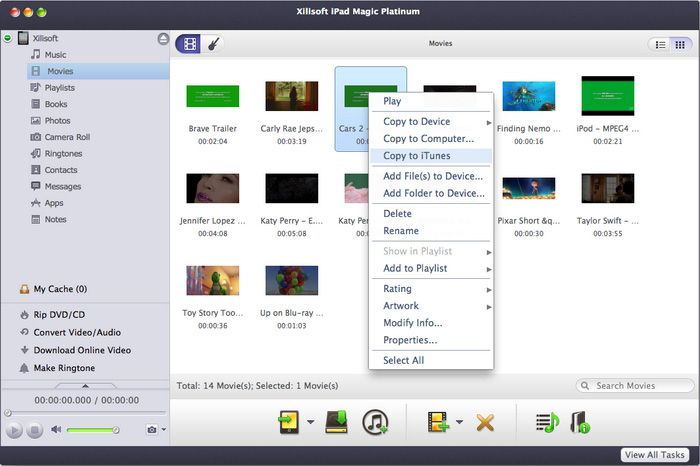Image resolution: width=700 pixels, height=466 pixels.
Task: Open the Copy to Device dropdown arrow
Action: click(x=311, y=422)
